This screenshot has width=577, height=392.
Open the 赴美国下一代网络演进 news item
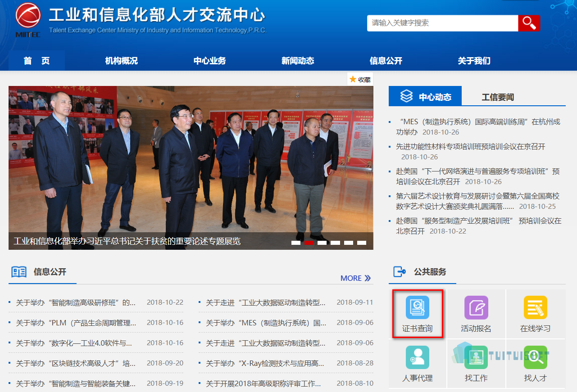point(478,176)
